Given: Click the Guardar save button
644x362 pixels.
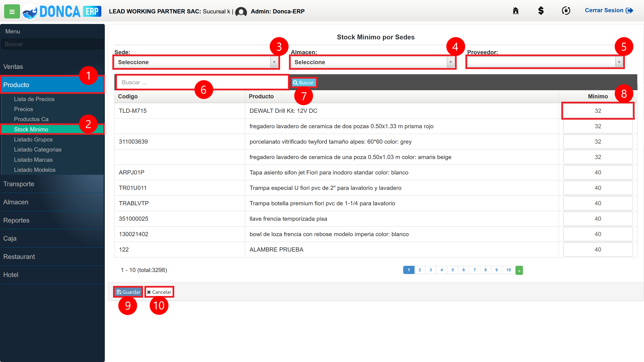Looking at the screenshot, I should [128, 292].
